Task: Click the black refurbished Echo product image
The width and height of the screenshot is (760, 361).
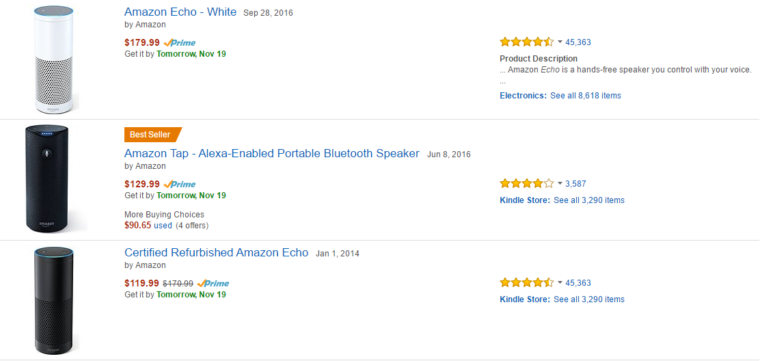Action: [x=54, y=301]
